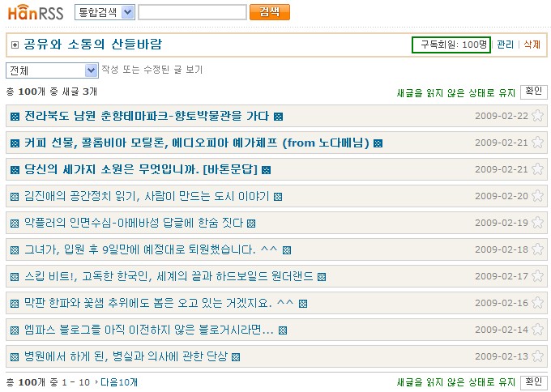Click left icon of 커피 선물 row
This screenshot has height=392, width=551.
[15, 143]
